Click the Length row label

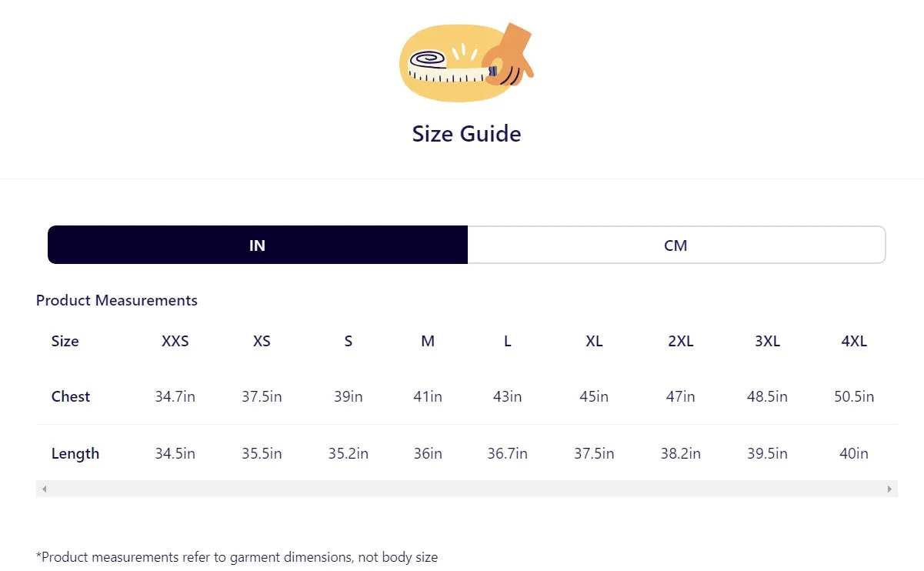click(x=75, y=453)
